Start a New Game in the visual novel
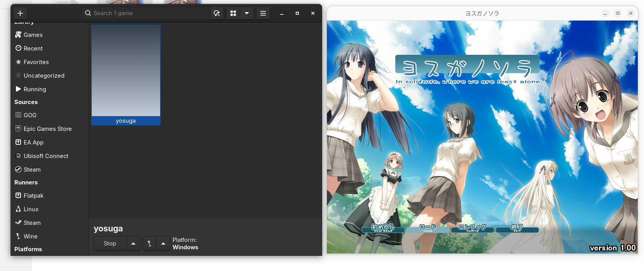 coord(383,228)
